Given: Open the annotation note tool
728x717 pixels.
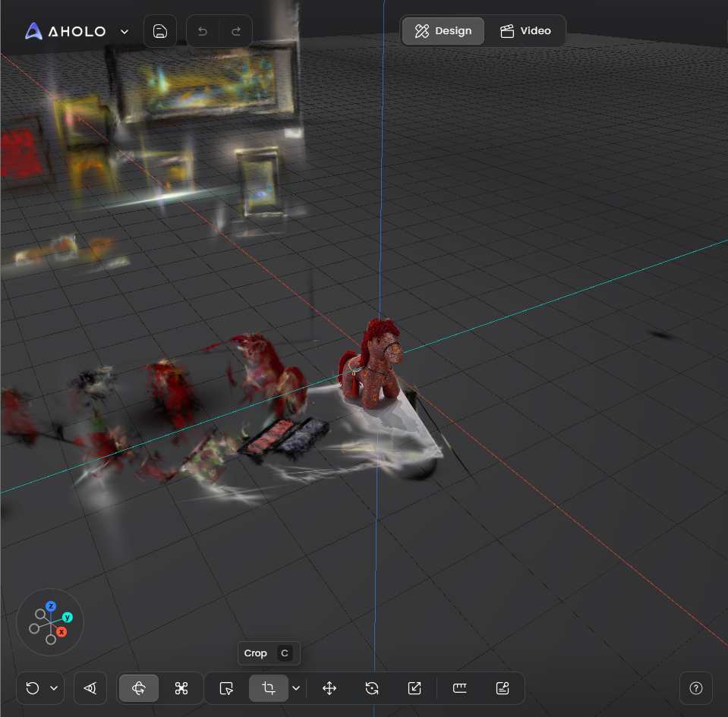Looking at the screenshot, I should [503, 687].
